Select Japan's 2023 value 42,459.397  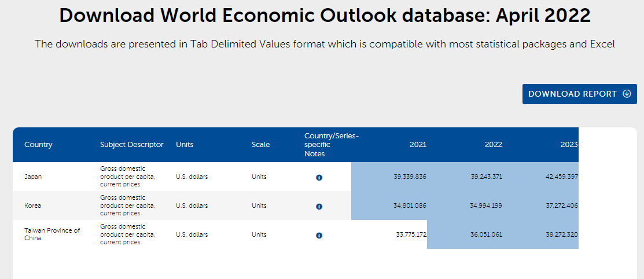pyautogui.click(x=561, y=177)
